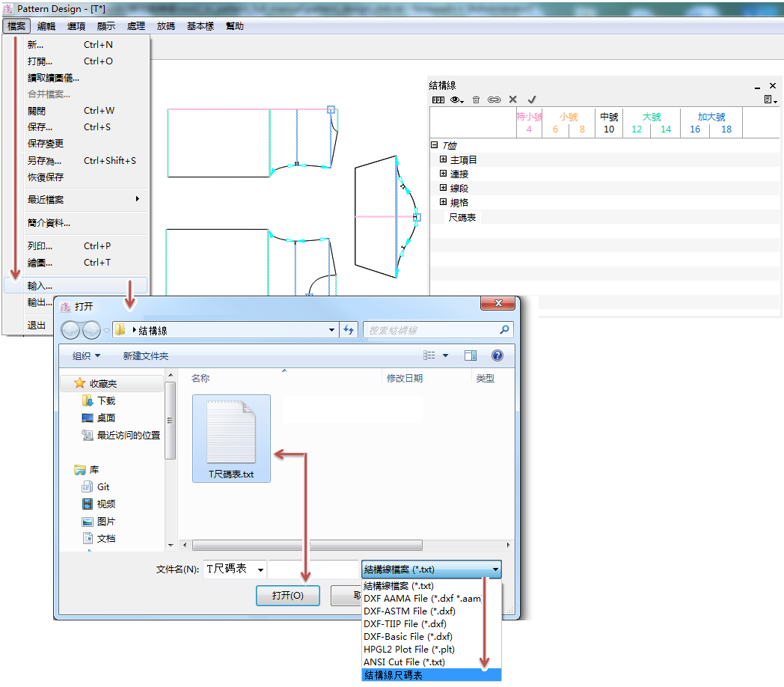
Task: Choose 輸入... from the file menu
Action: (x=75, y=286)
